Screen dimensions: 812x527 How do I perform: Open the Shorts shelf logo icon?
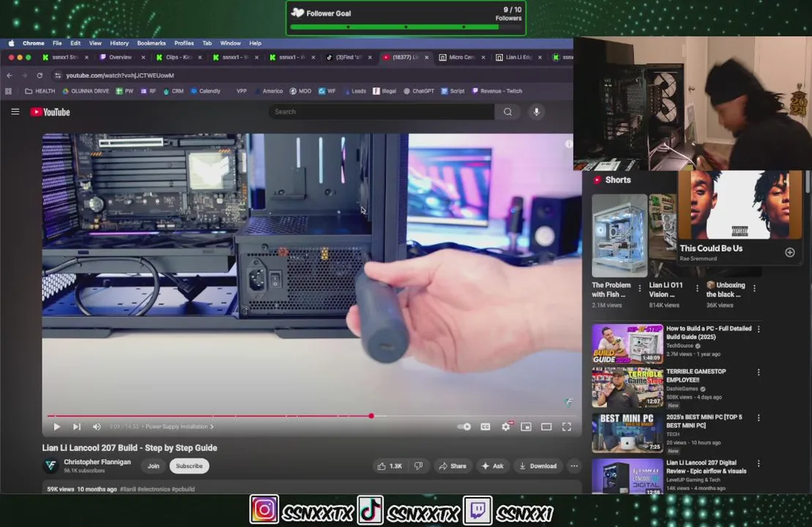pos(597,179)
